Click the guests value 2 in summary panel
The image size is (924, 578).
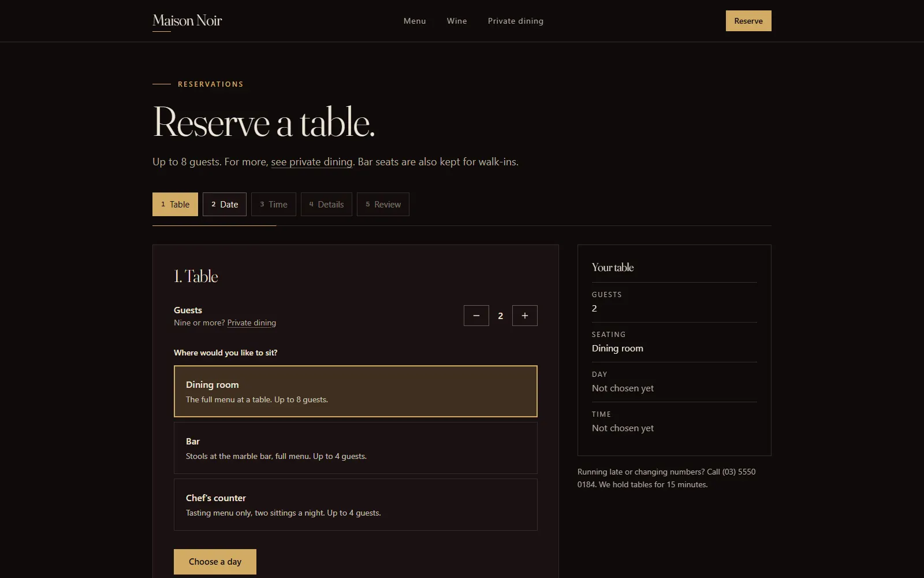594,308
